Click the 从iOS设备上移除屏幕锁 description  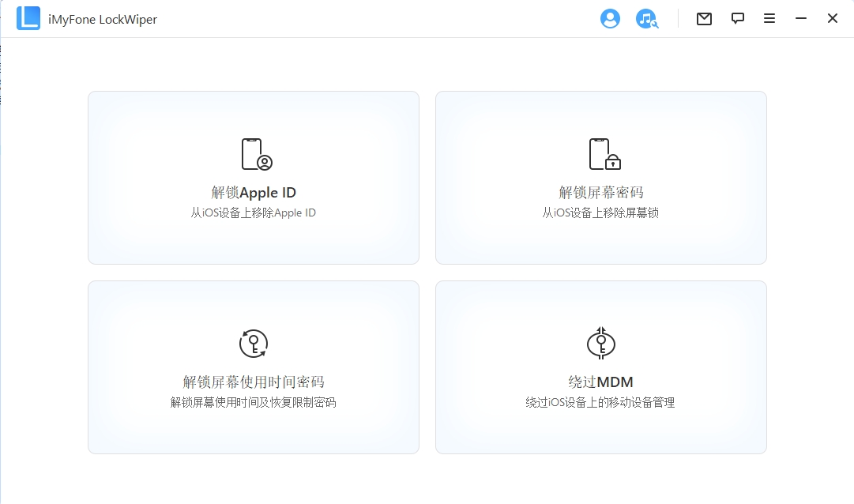tap(600, 213)
